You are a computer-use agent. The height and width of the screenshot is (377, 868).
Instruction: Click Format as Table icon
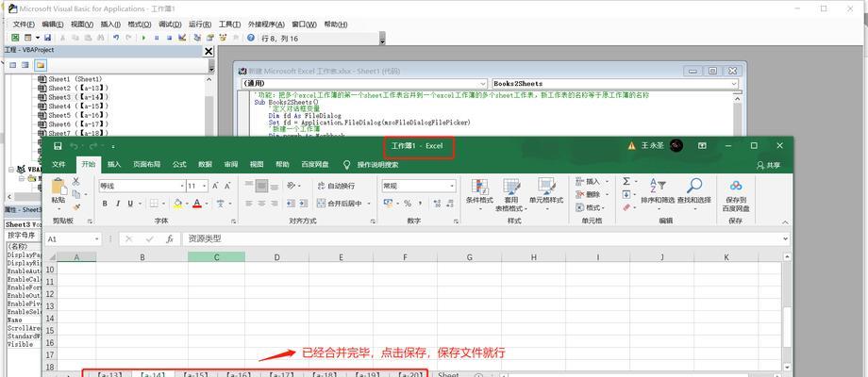tap(511, 187)
